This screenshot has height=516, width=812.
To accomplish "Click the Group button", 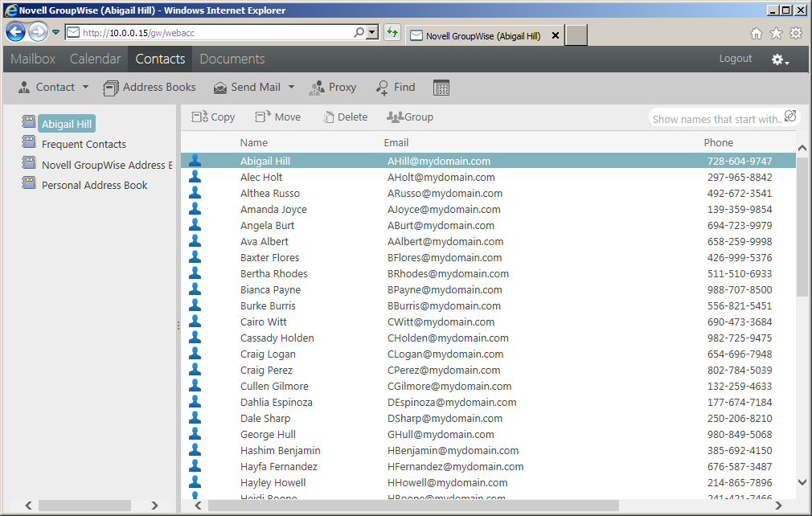I will (x=410, y=117).
